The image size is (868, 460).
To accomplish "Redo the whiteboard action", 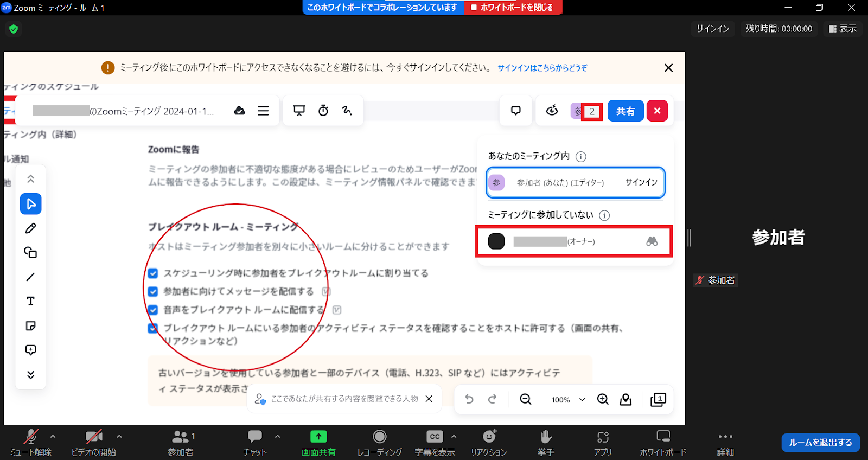I will pyautogui.click(x=493, y=399).
